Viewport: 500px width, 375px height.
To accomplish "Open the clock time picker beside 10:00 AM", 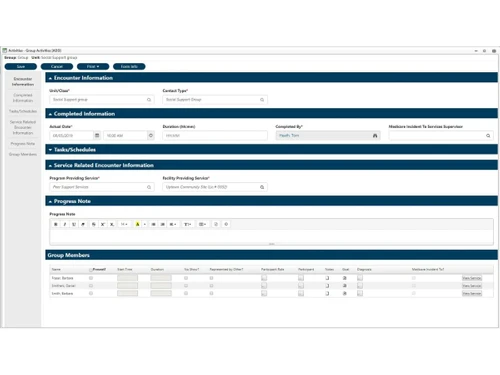I will tap(151, 135).
